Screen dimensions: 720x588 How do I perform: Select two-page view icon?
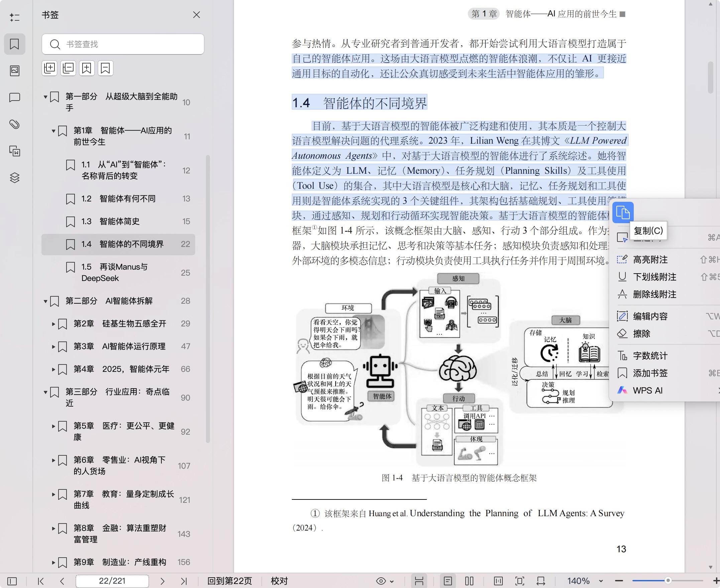pos(469,581)
